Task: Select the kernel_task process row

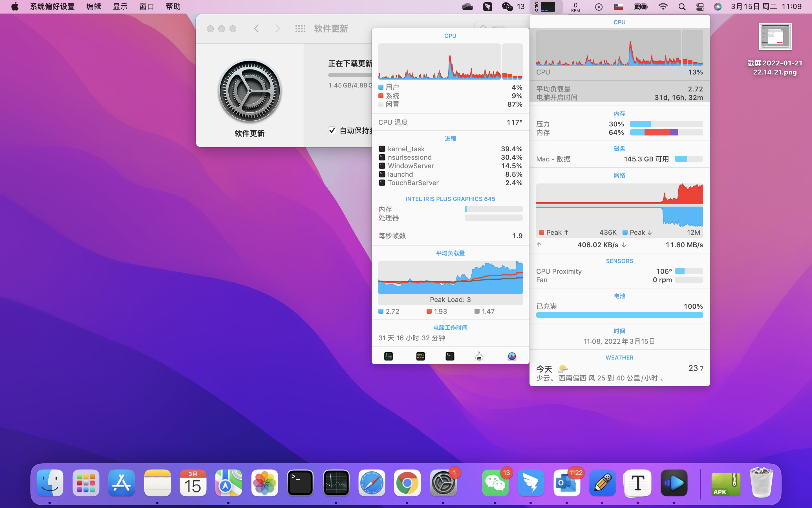Action: [450, 149]
